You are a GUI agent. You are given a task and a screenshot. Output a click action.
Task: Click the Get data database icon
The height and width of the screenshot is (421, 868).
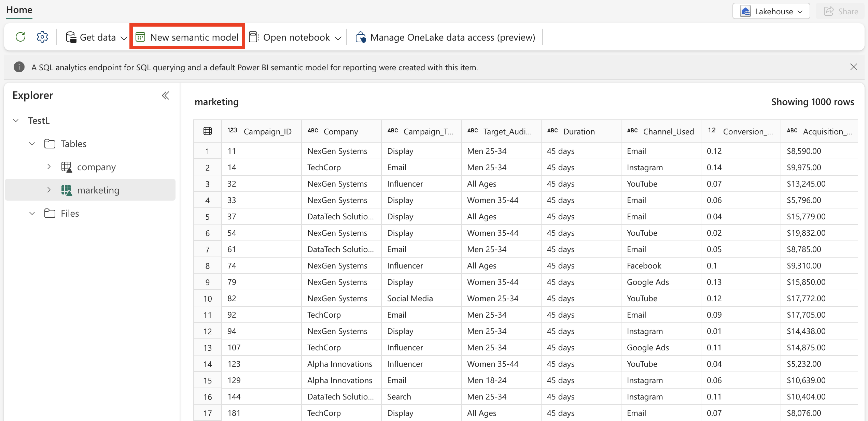pyautogui.click(x=71, y=37)
